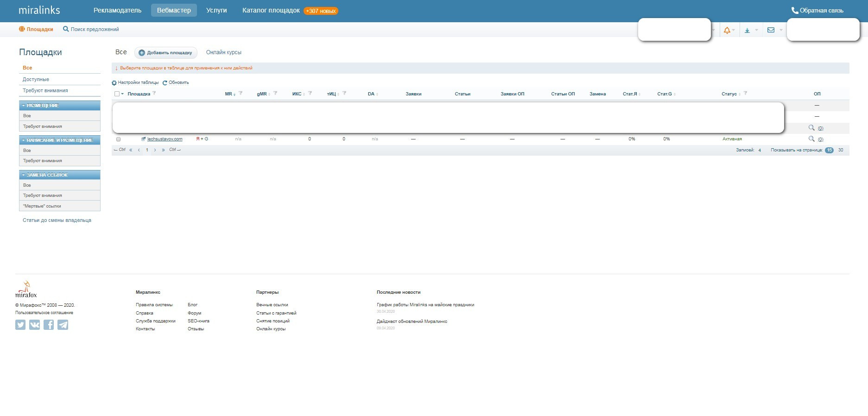Select Требуют внимания under the top sidebar list
This screenshot has height=416, width=868.
click(x=45, y=90)
